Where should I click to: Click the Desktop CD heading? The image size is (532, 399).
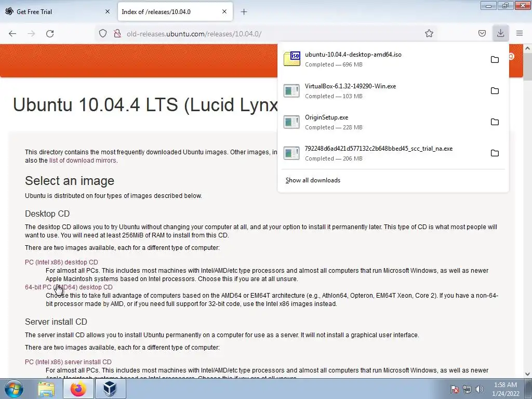click(47, 214)
